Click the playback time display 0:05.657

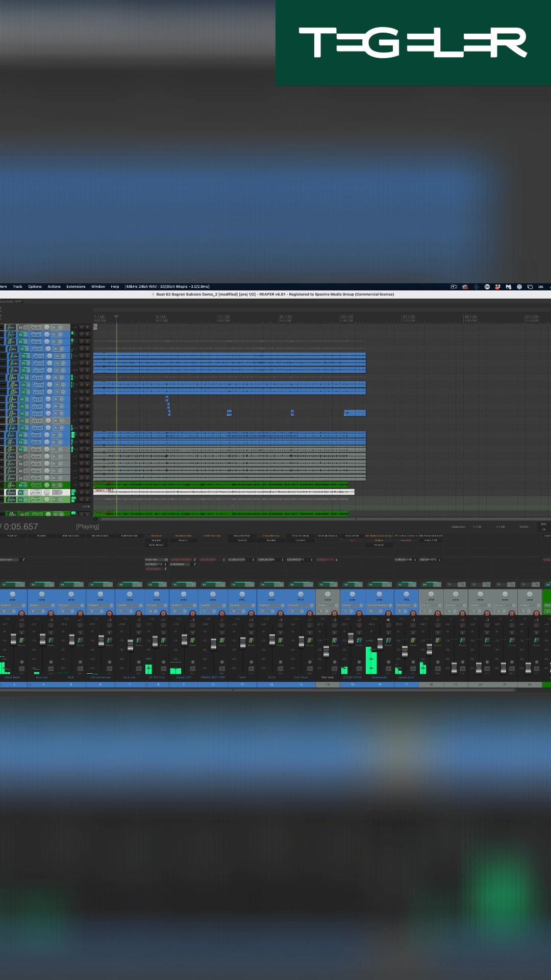click(x=21, y=527)
